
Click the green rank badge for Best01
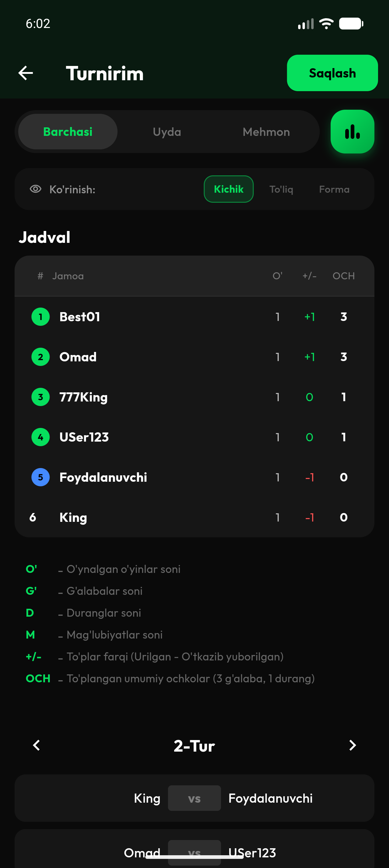[40, 316]
